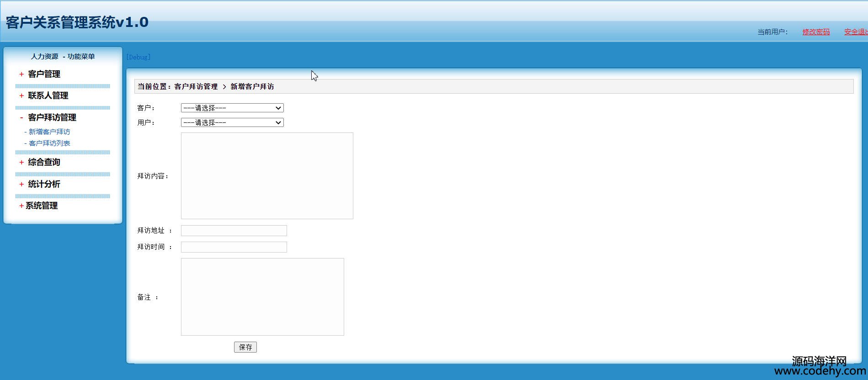Select the 统计分析 menu heading

point(44,184)
